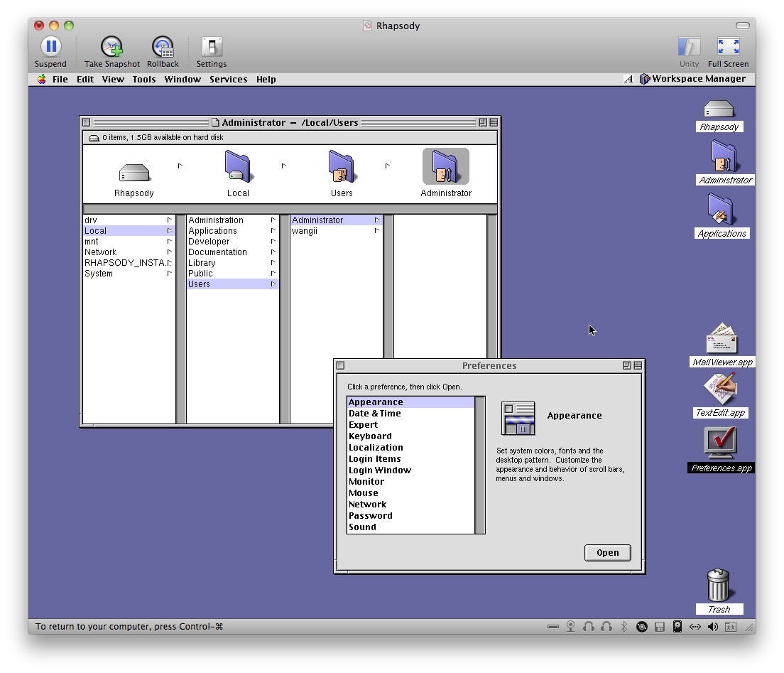784x673 pixels.
Task: Select Expert in the preferences list
Action: 410,425
